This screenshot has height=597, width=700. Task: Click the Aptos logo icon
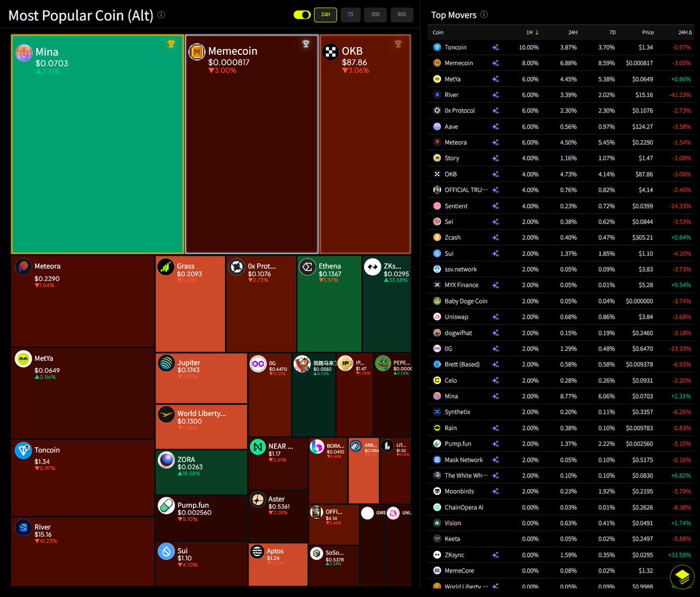257,551
